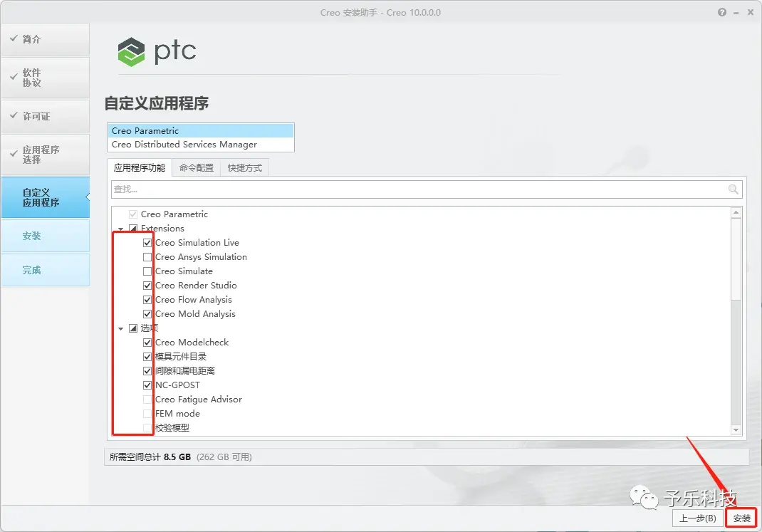Collapse the 选项 tree node

pos(121,329)
